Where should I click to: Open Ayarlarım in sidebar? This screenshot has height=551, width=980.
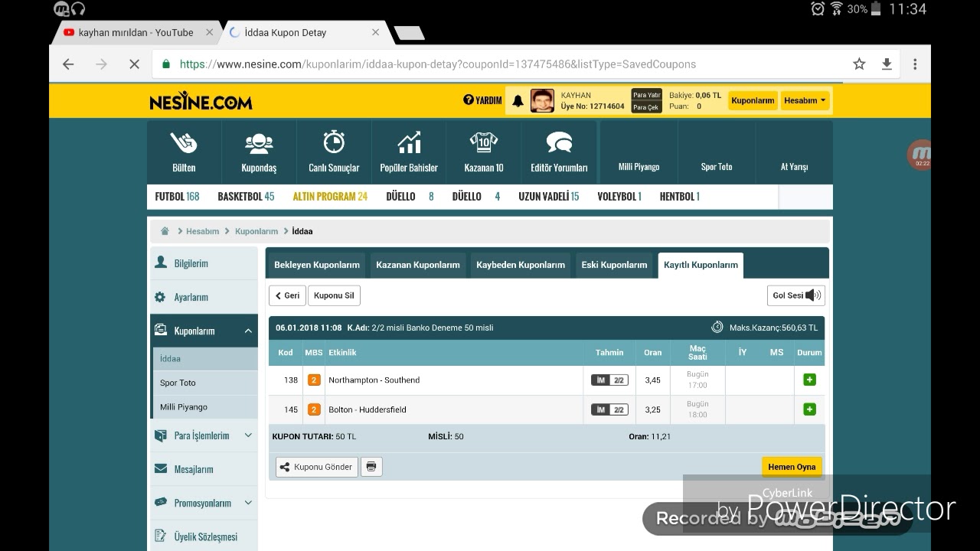click(x=204, y=297)
